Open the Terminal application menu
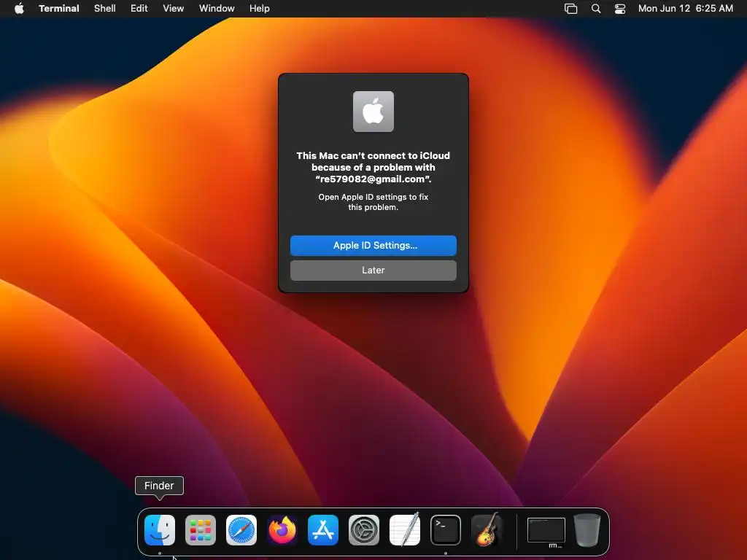 pos(59,9)
